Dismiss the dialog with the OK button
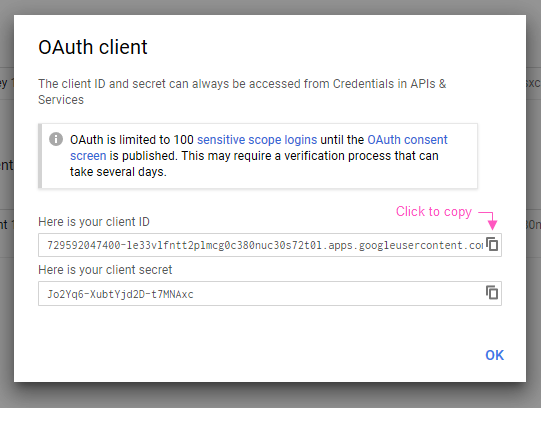Image resolution: width=541 pixels, height=434 pixels. pyautogui.click(x=494, y=355)
